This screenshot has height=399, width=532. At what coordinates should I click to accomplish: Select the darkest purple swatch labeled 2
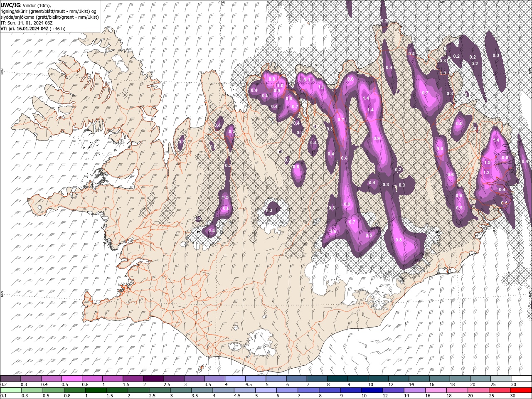tap(153, 379)
